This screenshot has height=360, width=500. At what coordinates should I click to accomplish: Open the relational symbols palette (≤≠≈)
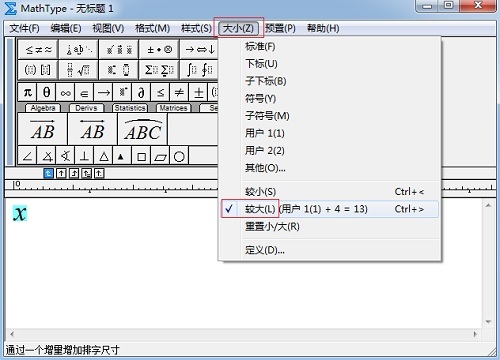click(x=38, y=50)
